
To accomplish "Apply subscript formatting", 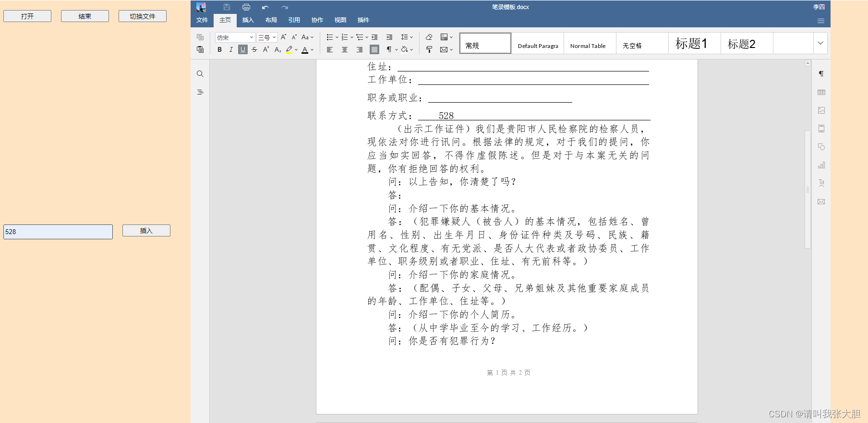I will click(277, 49).
